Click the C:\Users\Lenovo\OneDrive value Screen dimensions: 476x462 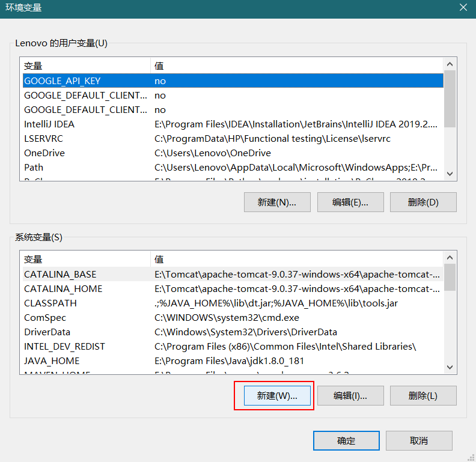pos(213,153)
